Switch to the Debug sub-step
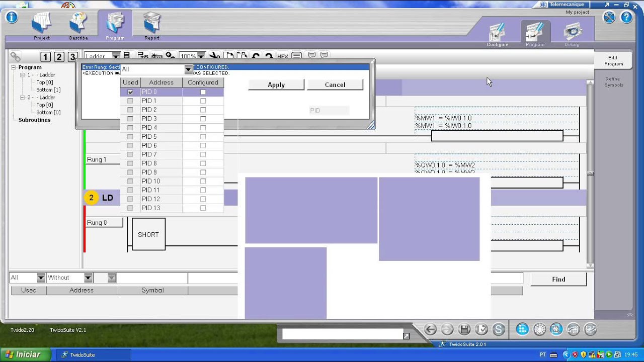The width and height of the screenshot is (644, 362). (x=572, y=33)
